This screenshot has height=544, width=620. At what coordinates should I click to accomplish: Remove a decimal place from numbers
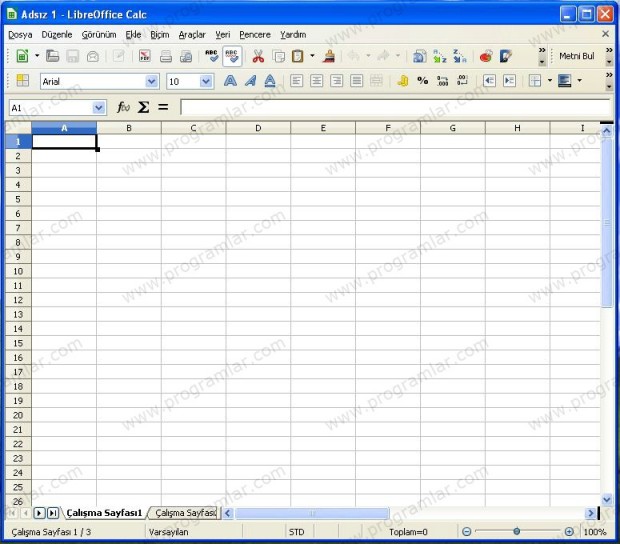(x=462, y=81)
